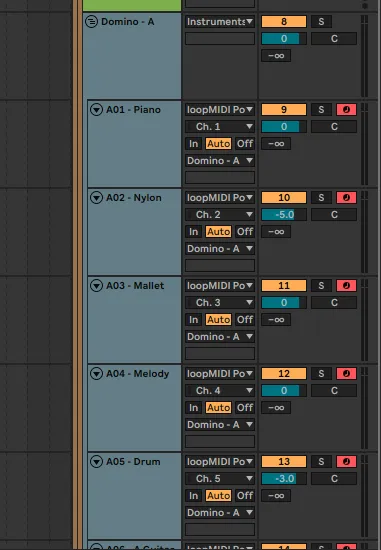Open loopMIDI input dropdown on A05 - Drum
381x550 pixels.
click(x=220, y=462)
